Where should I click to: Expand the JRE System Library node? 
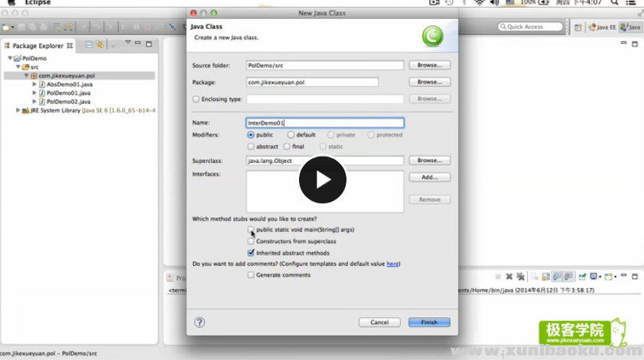[x=18, y=110]
